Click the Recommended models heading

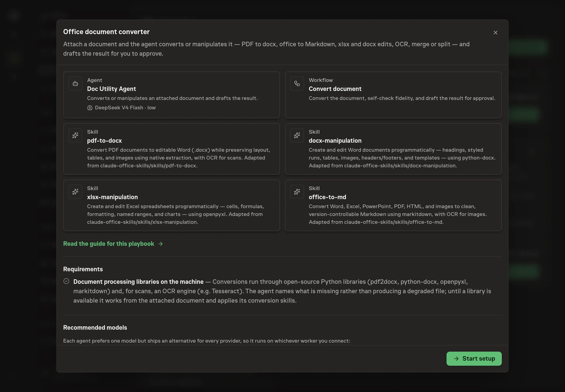tap(95, 327)
